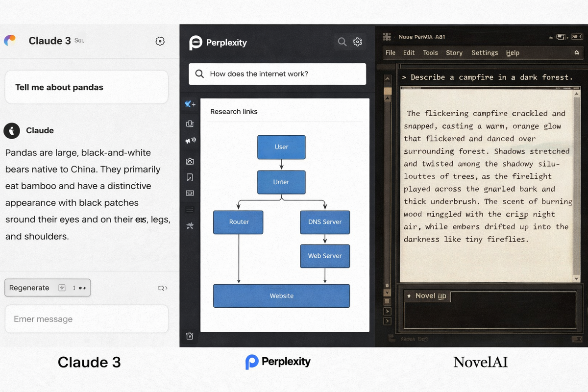Click the 'Research links' heading
Viewport: 588px width, 392px height.
pos(234,112)
